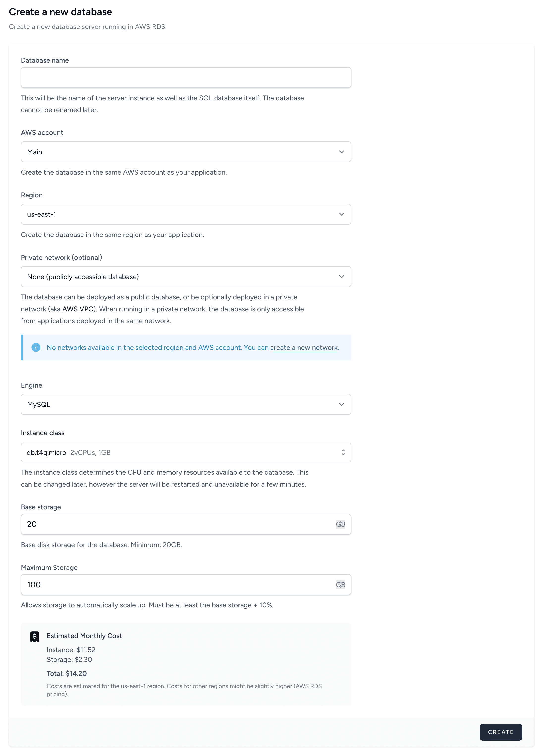Click the Maximum Storage field containing 100
This screenshot has width=543, height=756.
click(x=177, y=585)
